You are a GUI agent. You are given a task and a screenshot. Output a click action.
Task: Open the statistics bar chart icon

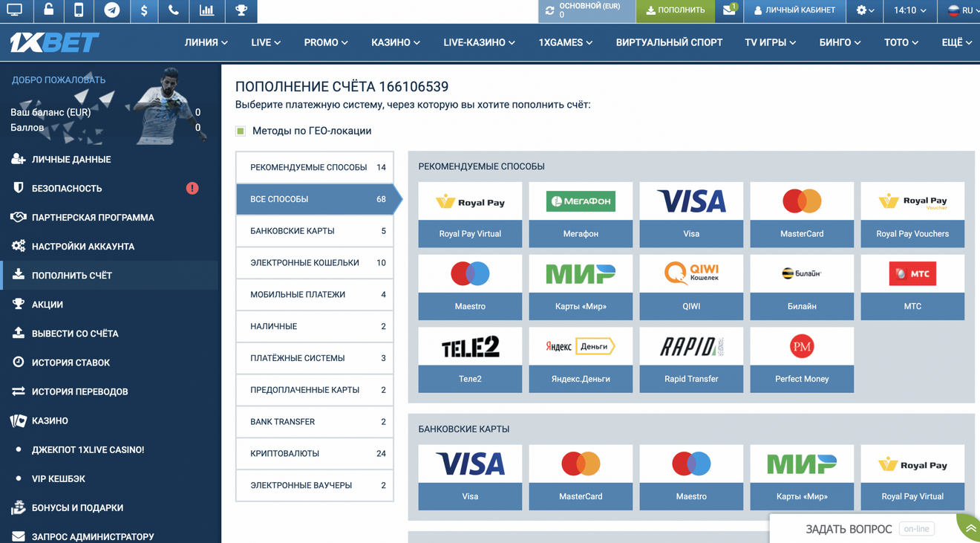point(206,11)
